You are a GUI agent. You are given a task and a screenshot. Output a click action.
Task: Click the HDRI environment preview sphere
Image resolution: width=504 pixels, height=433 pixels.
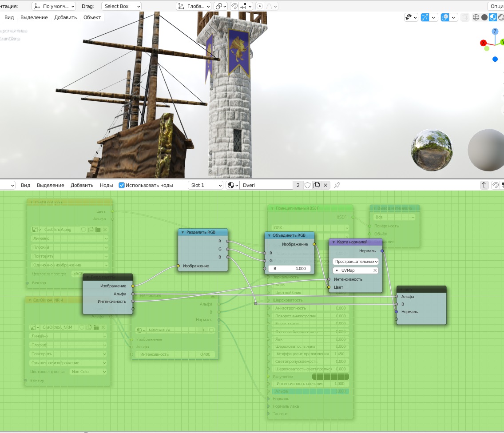tap(432, 150)
